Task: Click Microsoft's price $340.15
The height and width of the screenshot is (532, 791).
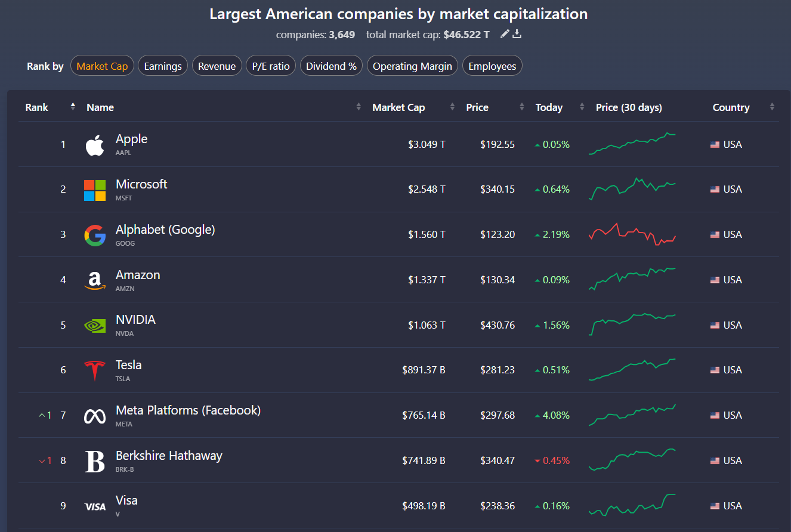Action: [x=498, y=189]
